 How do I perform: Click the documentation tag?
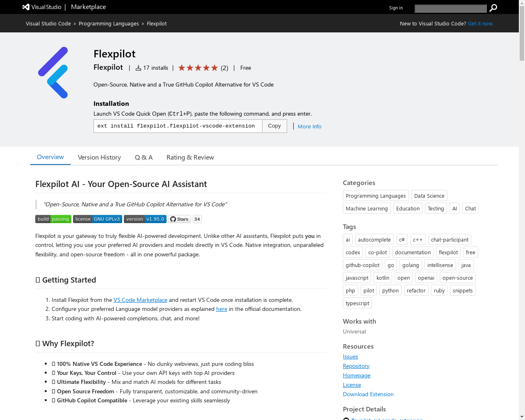pos(413,252)
